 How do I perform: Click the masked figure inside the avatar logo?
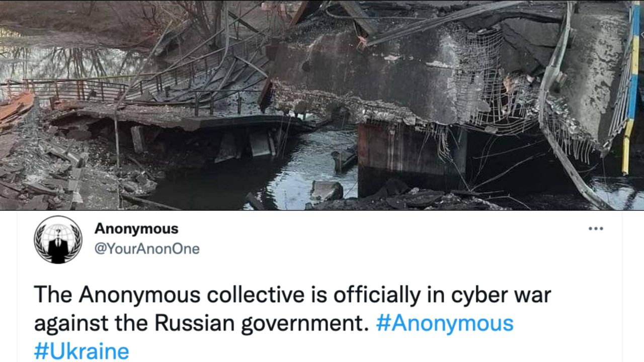[x=58, y=245]
